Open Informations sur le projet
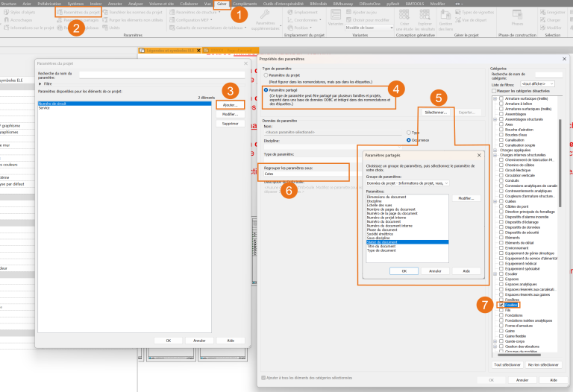This screenshot has height=392, width=573. pyautogui.click(x=29, y=28)
